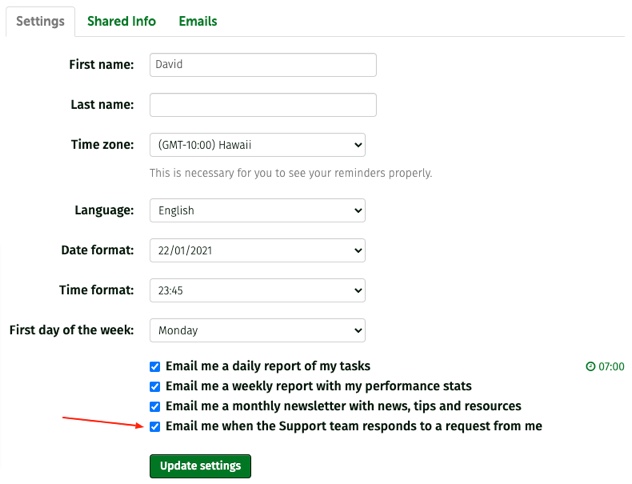The image size is (632, 484).
Task: Select the Settings tab
Action: point(40,21)
